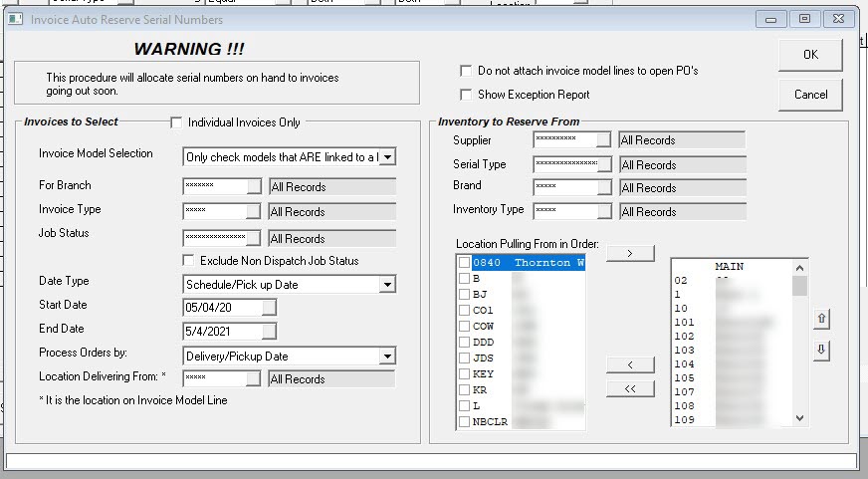Open Process Orders by dropdown
The width and height of the screenshot is (868, 479).
(387, 357)
